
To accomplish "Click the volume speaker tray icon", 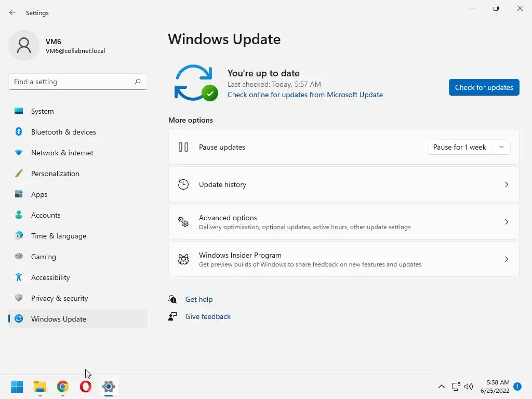I will click(x=469, y=387).
